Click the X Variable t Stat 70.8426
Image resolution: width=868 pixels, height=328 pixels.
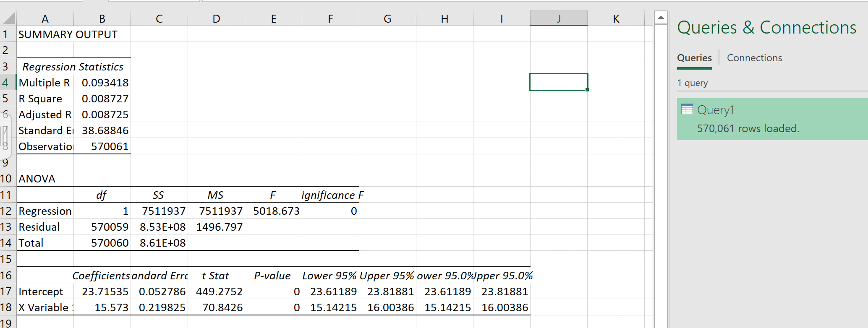(x=217, y=307)
